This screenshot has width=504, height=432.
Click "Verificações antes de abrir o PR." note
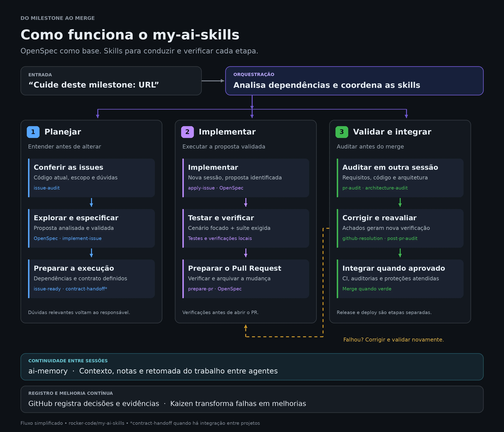point(220,312)
